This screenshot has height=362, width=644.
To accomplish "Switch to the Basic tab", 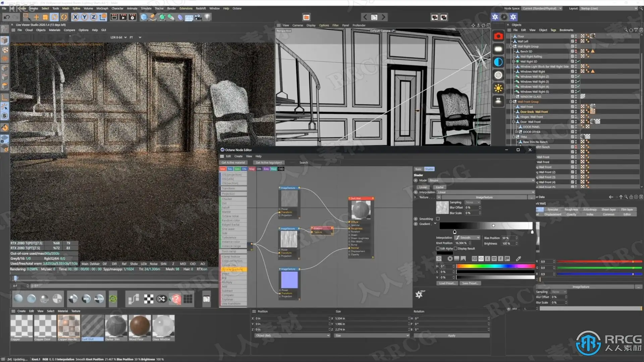I will tap(419, 169).
